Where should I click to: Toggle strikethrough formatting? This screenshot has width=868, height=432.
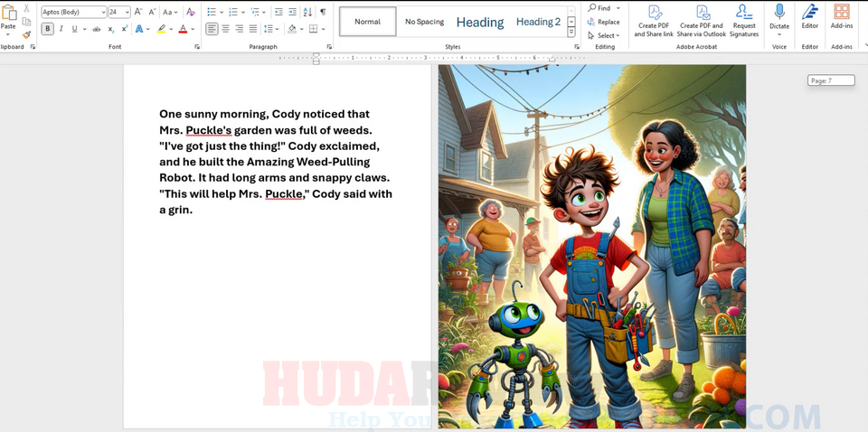pyautogui.click(x=97, y=29)
